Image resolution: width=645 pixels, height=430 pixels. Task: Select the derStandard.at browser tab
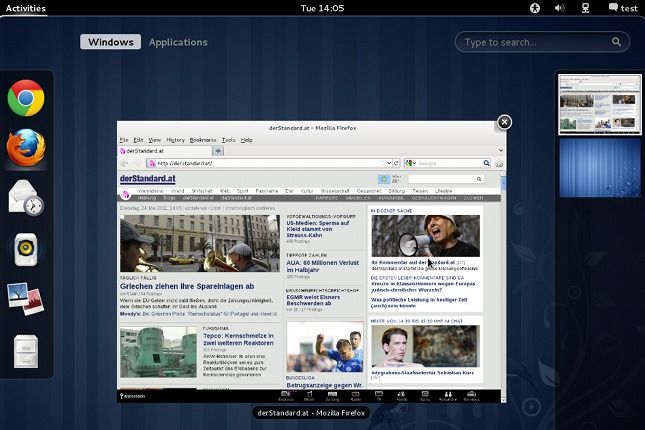[165, 151]
